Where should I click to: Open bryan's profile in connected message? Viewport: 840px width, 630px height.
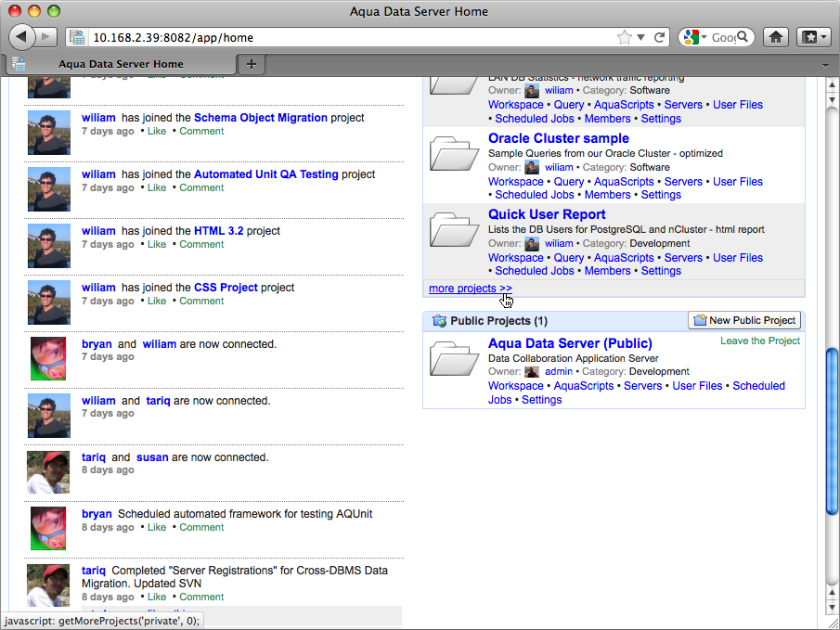pyautogui.click(x=97, y=344)
